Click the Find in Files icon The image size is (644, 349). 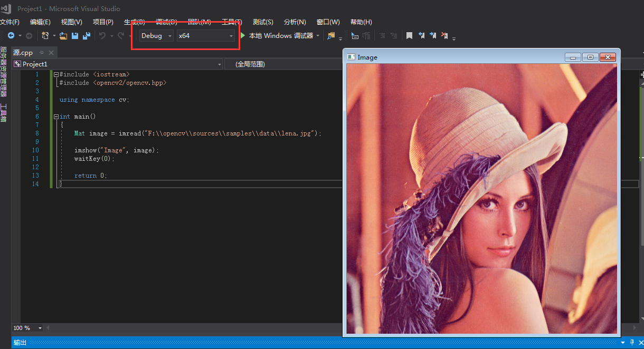(x=331, y=36)
